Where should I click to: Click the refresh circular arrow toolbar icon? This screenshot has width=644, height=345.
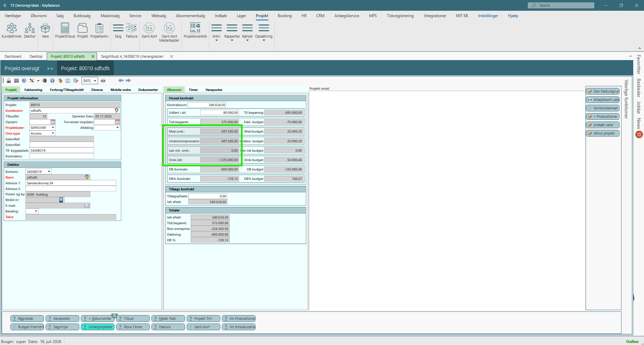tap(24, 81)
